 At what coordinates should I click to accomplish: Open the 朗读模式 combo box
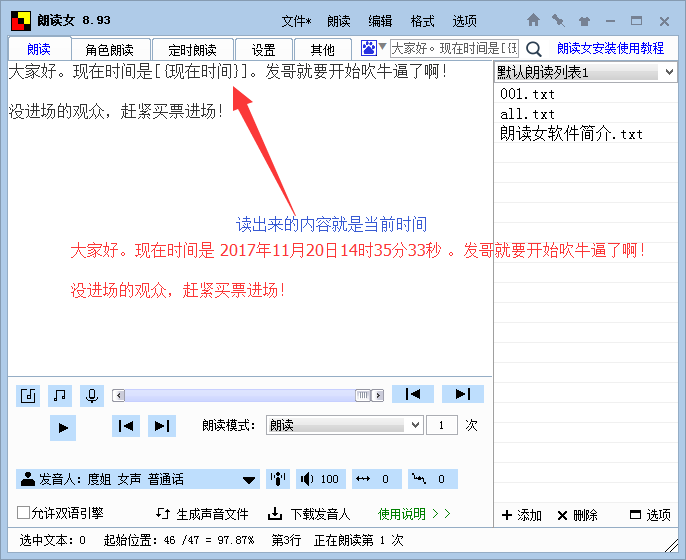click(345, 425)
